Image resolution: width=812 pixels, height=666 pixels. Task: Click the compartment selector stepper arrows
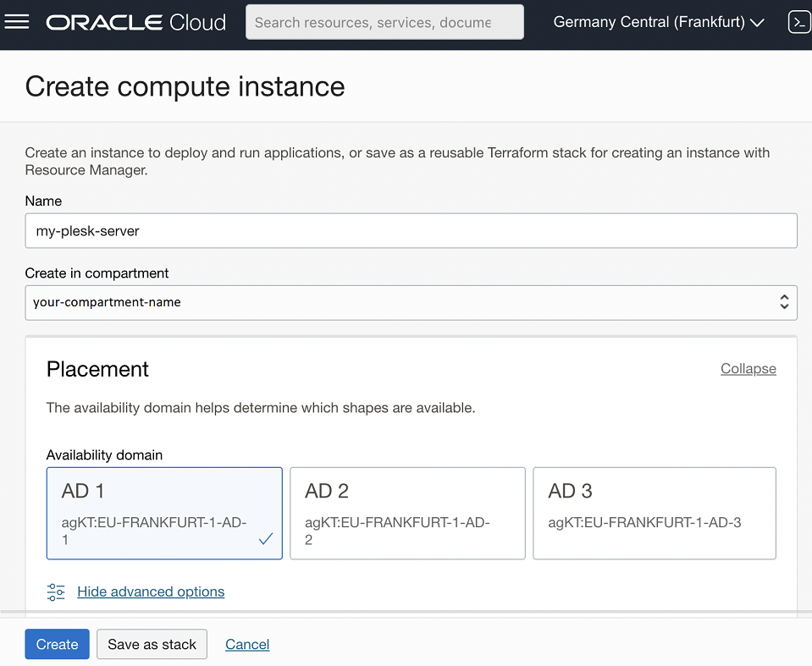pos(784,302)
